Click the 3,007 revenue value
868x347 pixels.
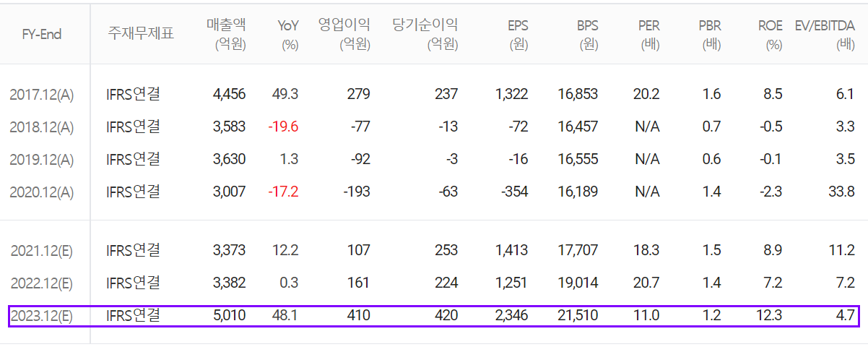tap(230, 192)
